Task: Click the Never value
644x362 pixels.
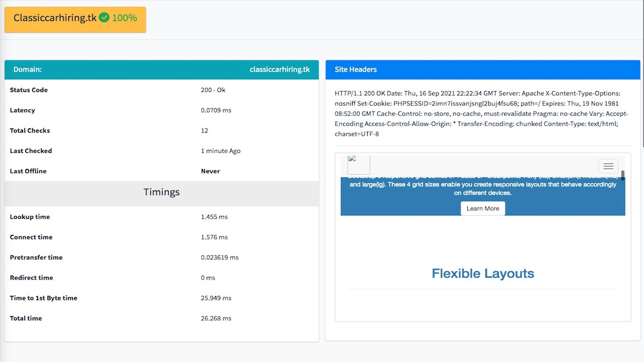Action: (210, 171)
